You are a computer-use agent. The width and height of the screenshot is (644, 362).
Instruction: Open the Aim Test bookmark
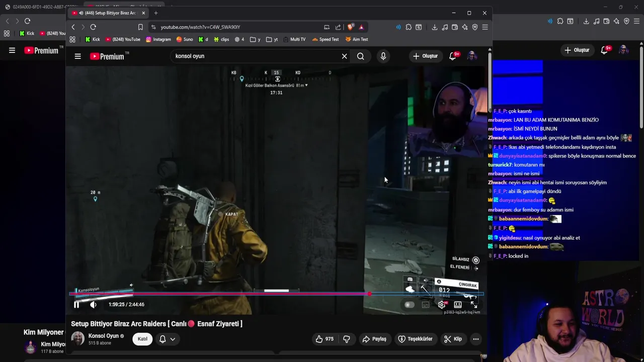pos(357,39)
